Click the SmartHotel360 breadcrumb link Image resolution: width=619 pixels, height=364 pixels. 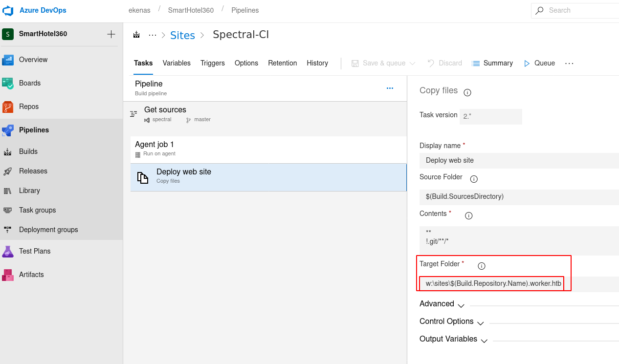tap(191, 10)
